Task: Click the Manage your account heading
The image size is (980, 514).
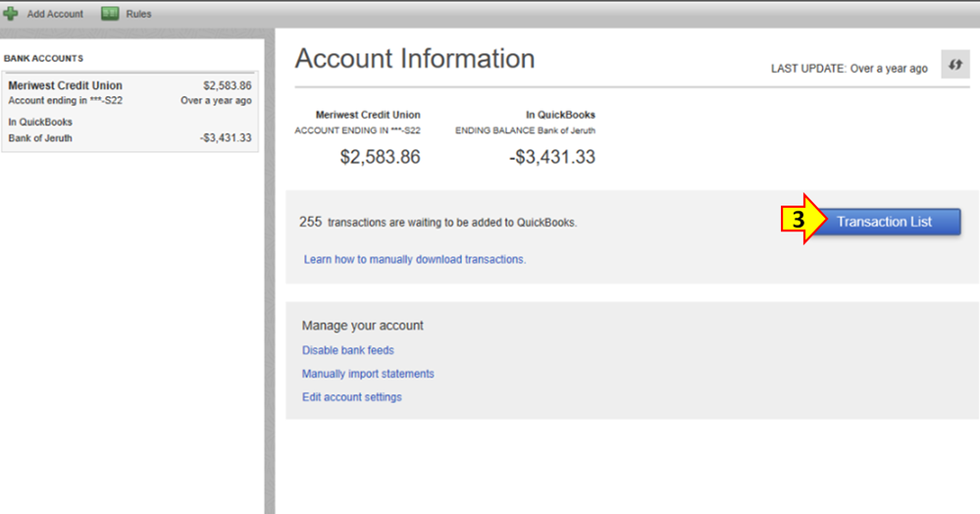Action: [x=363, y=326]
